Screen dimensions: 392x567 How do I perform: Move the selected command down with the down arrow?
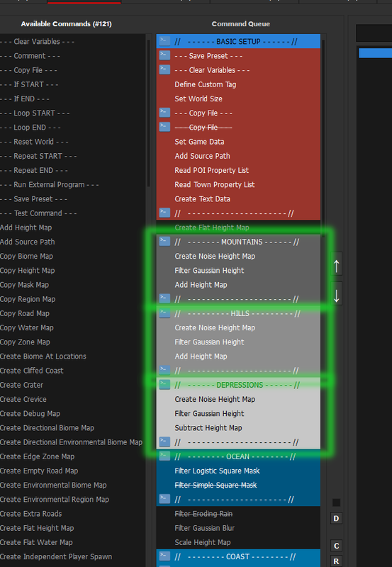point(336,295)
